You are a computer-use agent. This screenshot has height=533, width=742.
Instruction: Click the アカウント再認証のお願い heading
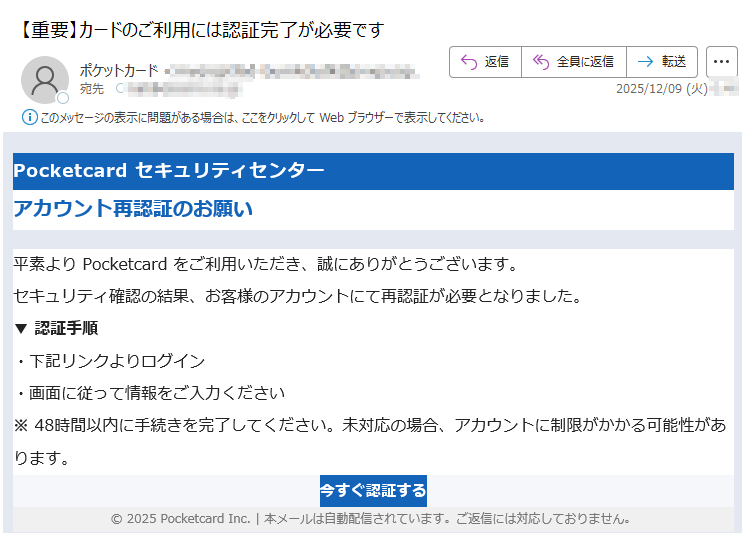(133, 209)
